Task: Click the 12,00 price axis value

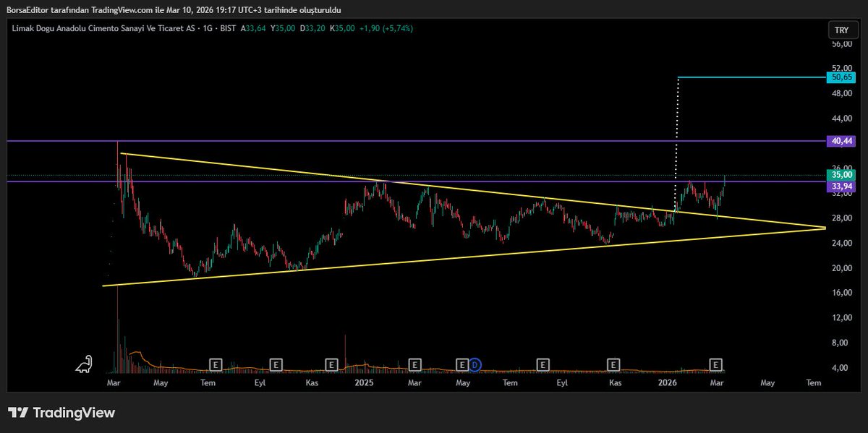Action: [841, 317]
